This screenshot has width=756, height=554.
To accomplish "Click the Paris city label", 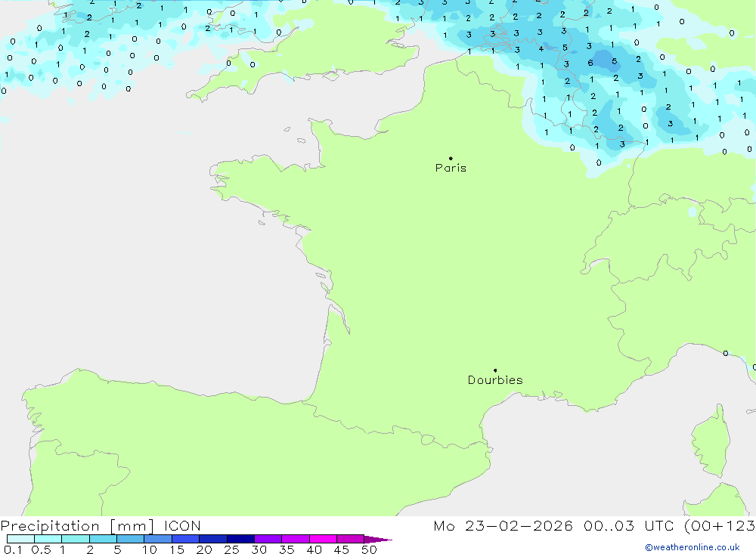I will click(451, 168).
